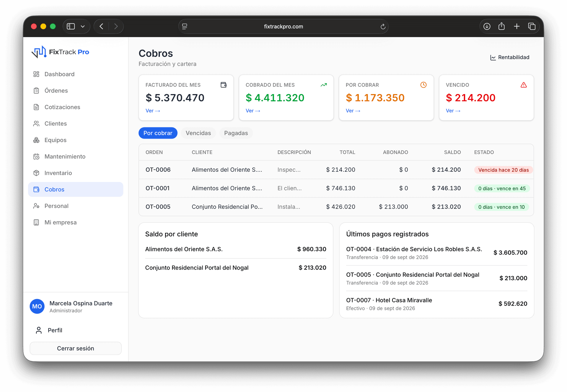The width and height of the screenshot is (567, 392).
Task: Click the browser forward arrow
Action: pyautogui.click(x=116, y=27)
